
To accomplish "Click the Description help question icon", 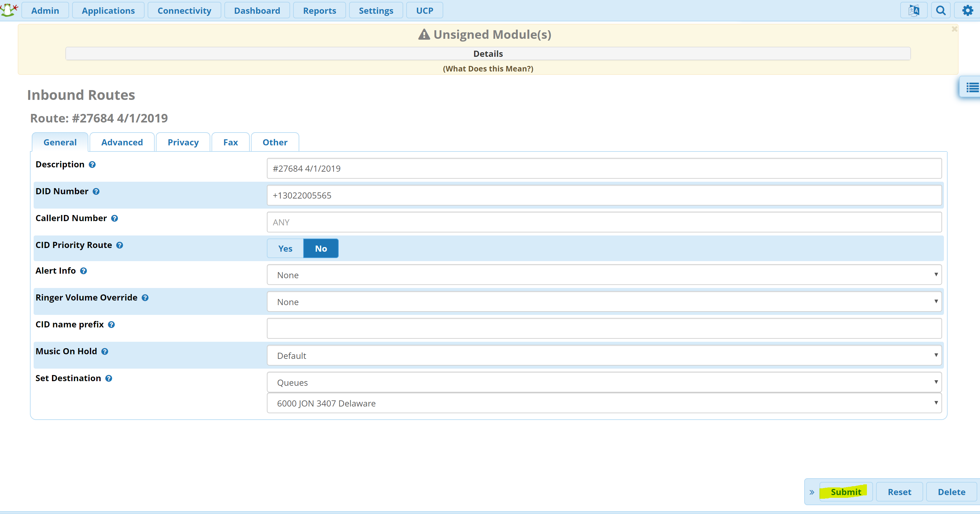I will click(92, 165).
